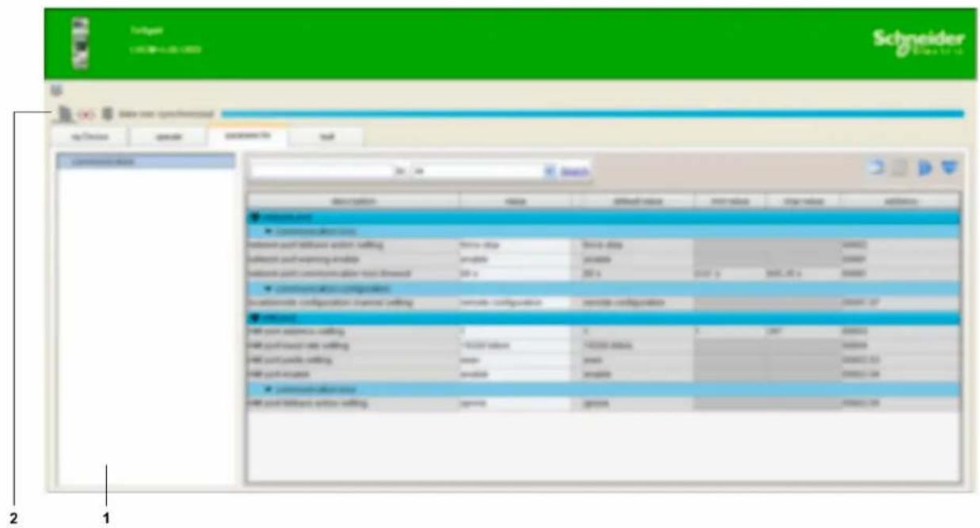Edit the HMI port enable value
The width and height of the screenshot is (980, 528).
pyautogui.click(x=515, y=374)
